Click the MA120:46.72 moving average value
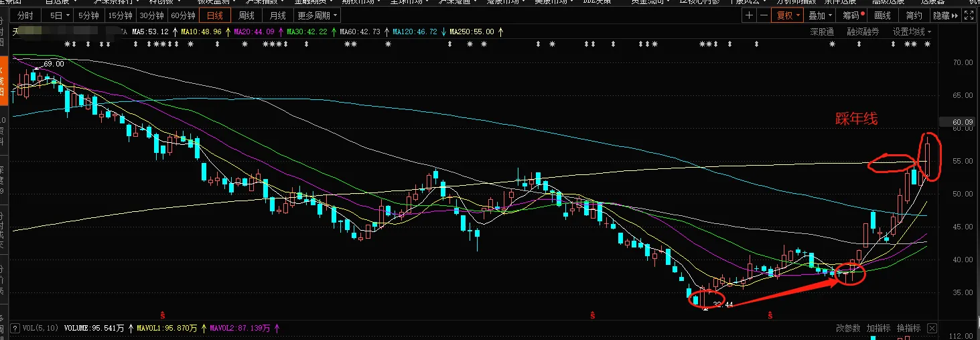Viewport: 980px width, 340px height. 415,32
